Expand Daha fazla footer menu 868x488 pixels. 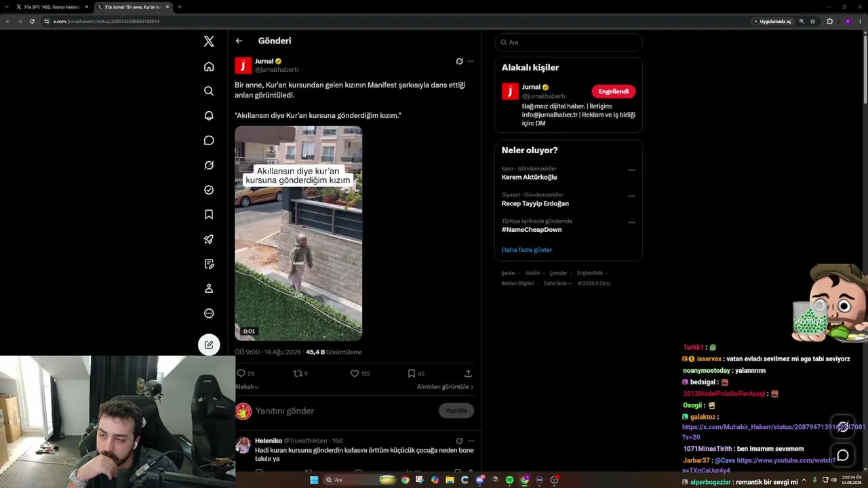coord(557,283)
